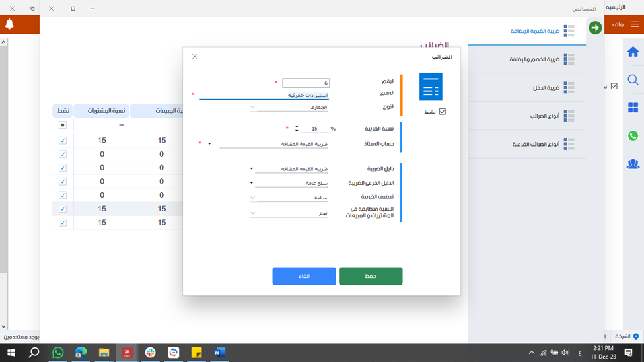Screen dimensions: 644x362
Task: Click the notification bell icon
Action: coord(9,24)
